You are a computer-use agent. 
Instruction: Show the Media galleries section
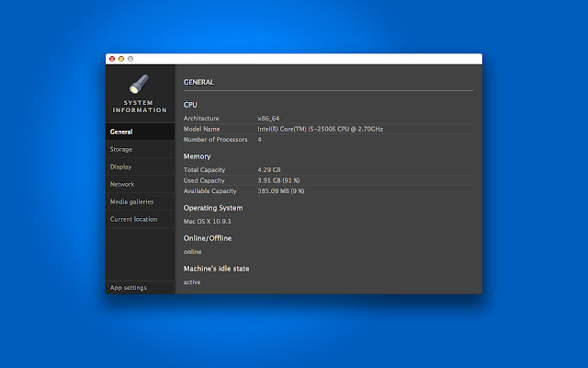click(141, 201)
